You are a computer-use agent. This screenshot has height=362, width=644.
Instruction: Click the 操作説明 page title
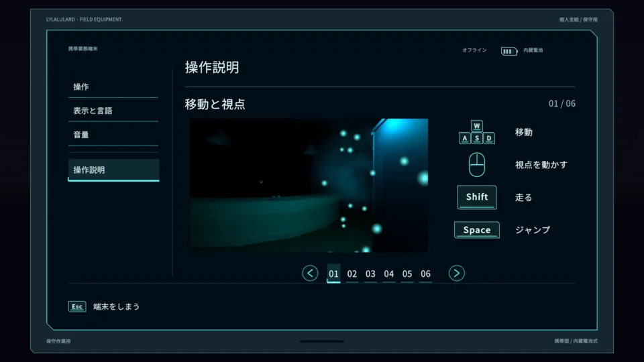(212, 67)
